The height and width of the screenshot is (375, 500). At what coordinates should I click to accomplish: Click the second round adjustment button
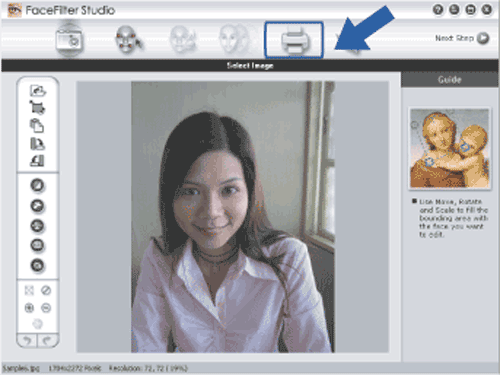coord(37,206)
